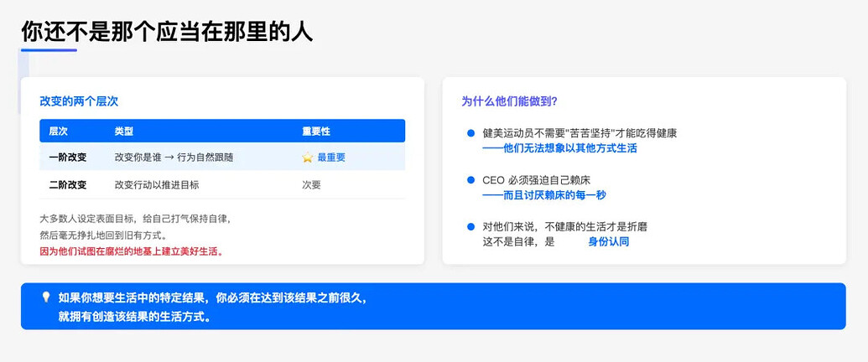868x362 pixels.
Task: Click the blue 身份认同 text
Action: pyautogui.click(x=608, y=242)
